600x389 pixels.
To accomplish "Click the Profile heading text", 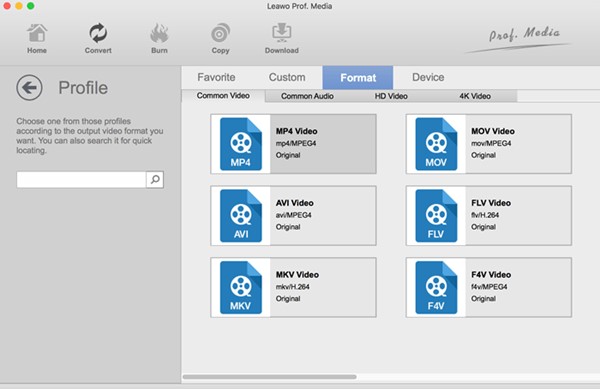I will (83, 88).
